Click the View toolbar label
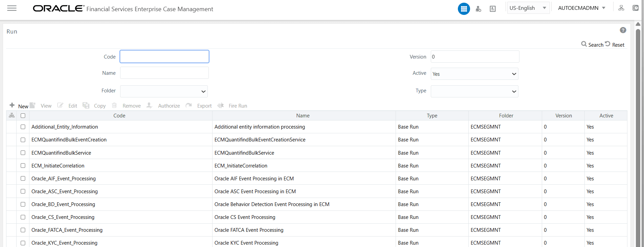The image size is (644, 247). pyautogui.click(x=46, y=106)
